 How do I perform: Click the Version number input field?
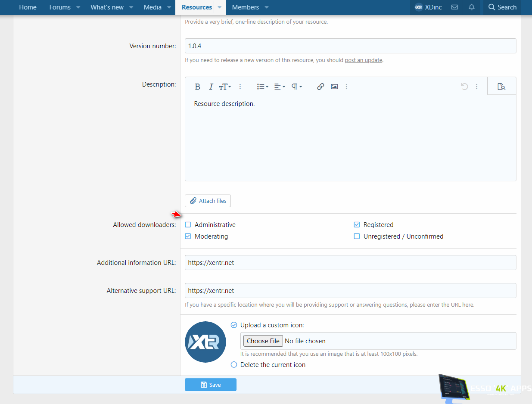pyautogui.click(x=350, y=46)
